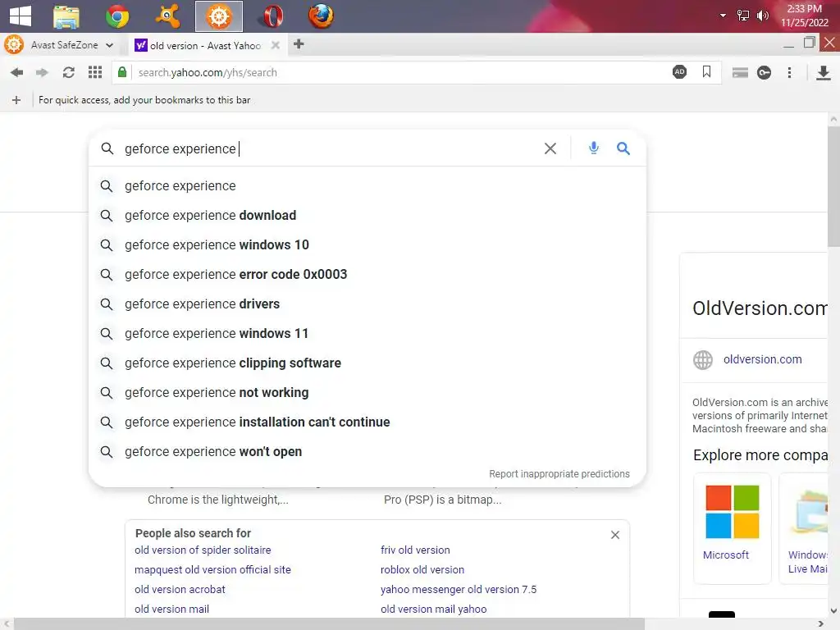Start voice search with the microphone
Image resolution: width=840 pixels, height=630 pixels.
(594, 148)
